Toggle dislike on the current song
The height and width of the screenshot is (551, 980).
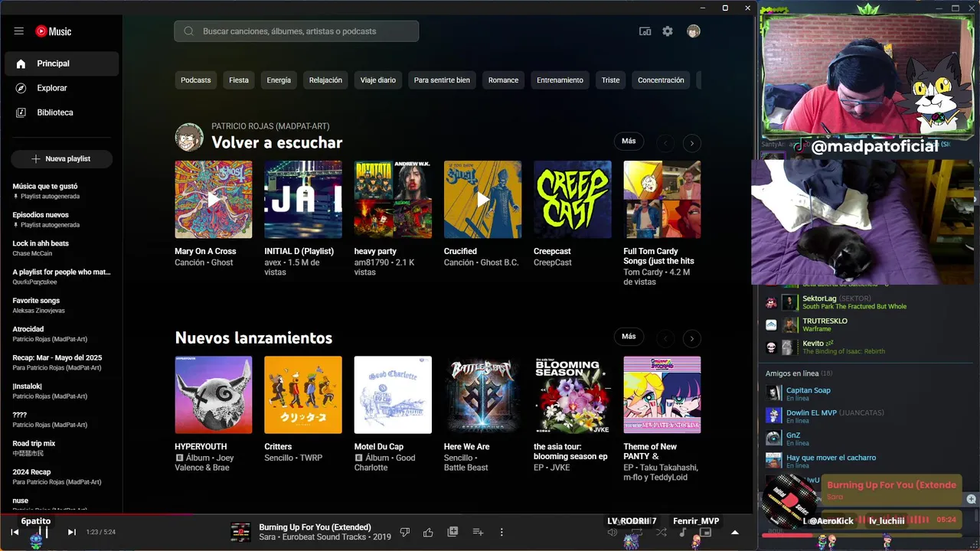click(x=405, y=532)
